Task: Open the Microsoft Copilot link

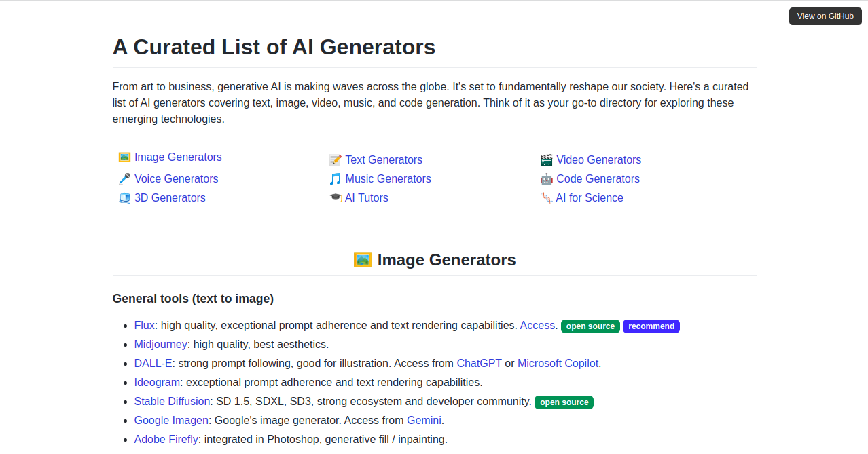Action: [558, 364]
